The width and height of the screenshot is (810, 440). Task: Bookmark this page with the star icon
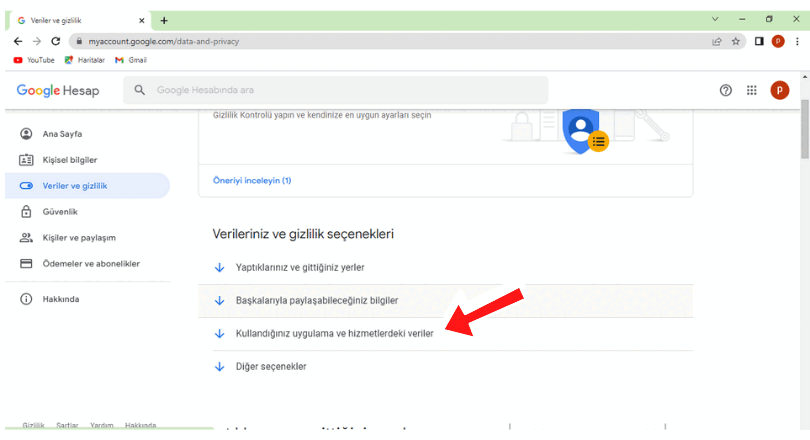tap(736, 41)
